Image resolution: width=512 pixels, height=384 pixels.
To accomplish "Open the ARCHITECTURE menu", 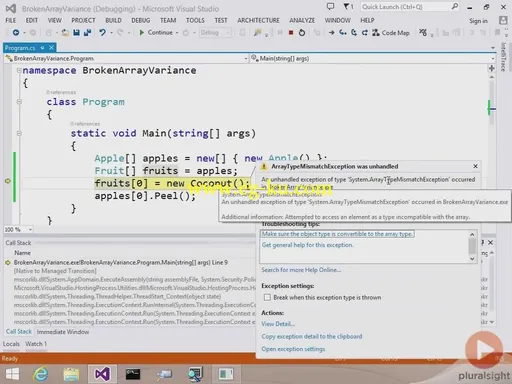I will (258, 20).
